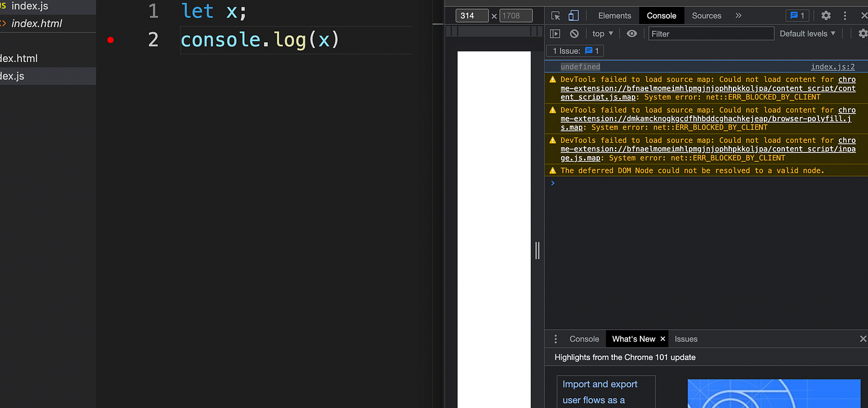
Task: Open DevTools settings gear
Action: pyautogui.click(x=826, y=16)
